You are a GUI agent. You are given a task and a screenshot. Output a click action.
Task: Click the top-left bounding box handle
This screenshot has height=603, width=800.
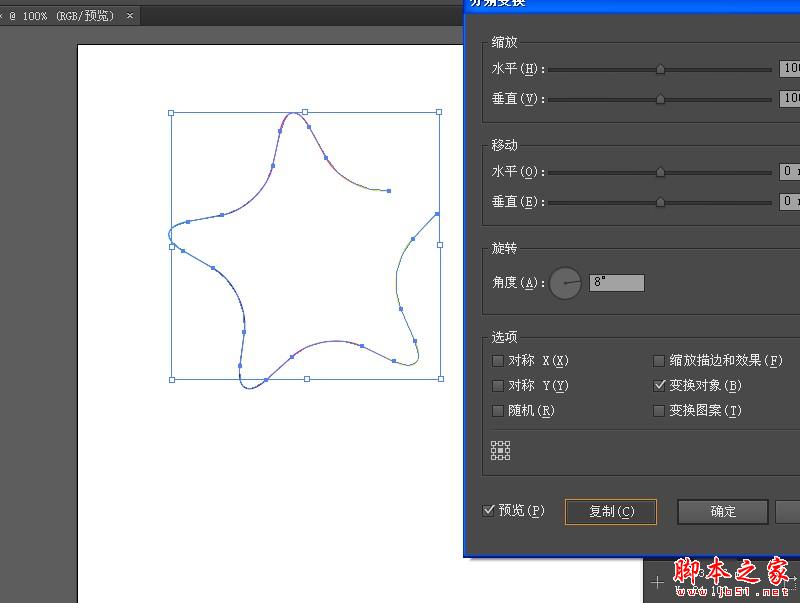coord(171,113)
